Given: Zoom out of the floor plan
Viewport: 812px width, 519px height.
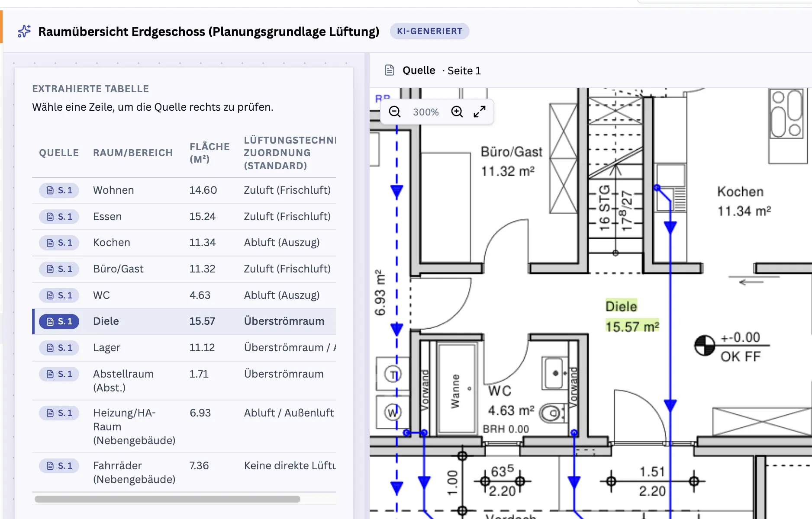Looking at the screenshot, I should point(394,112).
